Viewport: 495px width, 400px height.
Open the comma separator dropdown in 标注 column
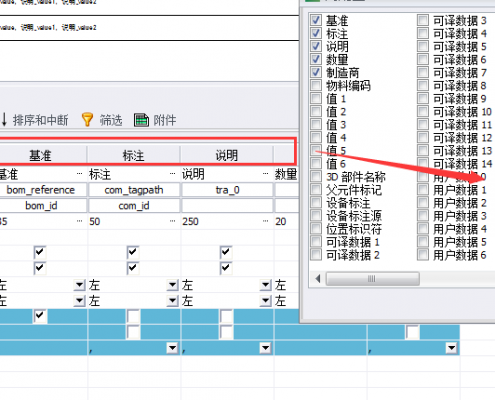click(173, 348)
